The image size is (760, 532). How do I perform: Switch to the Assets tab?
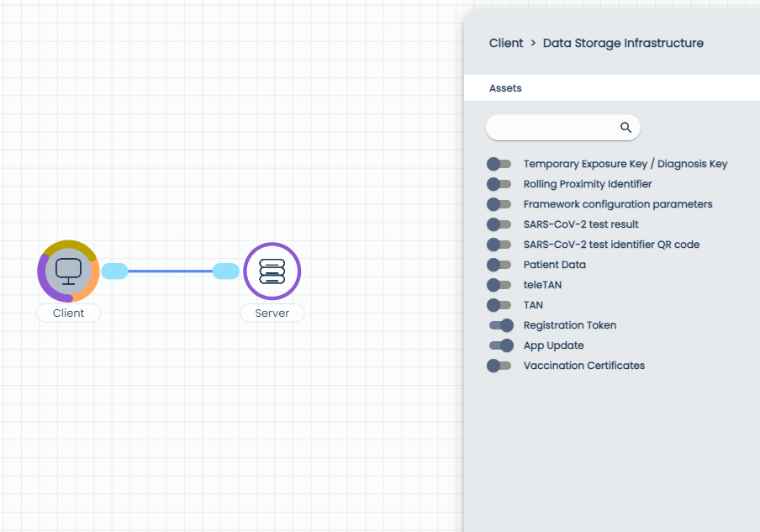pos(506,87)
